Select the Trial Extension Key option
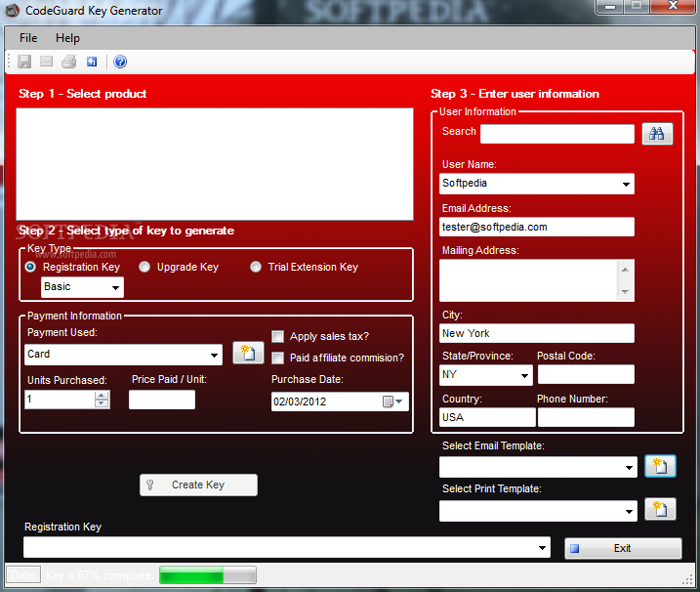Screen dimensions: 700x592 (256, 267)
